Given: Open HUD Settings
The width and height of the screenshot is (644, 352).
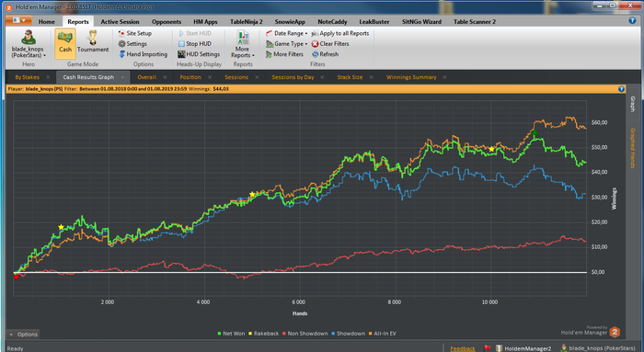Looking at the screenshot, I should click(199, 54).
